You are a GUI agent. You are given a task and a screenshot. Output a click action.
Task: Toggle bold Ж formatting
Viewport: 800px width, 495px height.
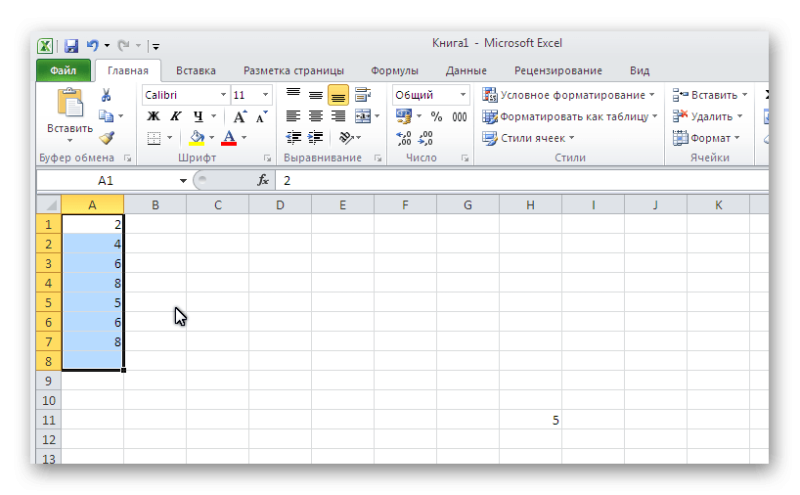[153, 116]
